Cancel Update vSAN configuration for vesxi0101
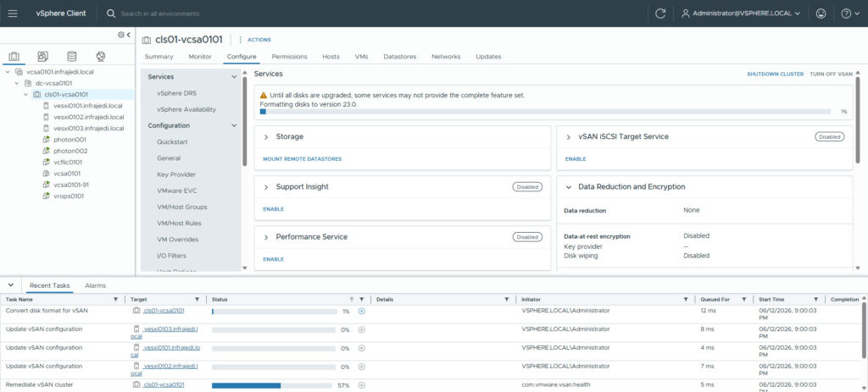The image size is (868, 392). tap(361, 348)
